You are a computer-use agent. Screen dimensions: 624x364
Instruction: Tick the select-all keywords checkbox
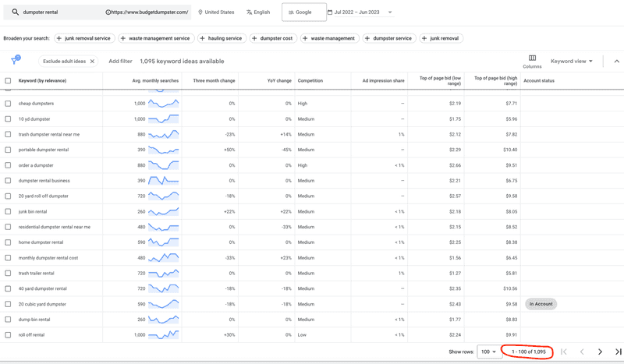9,80
